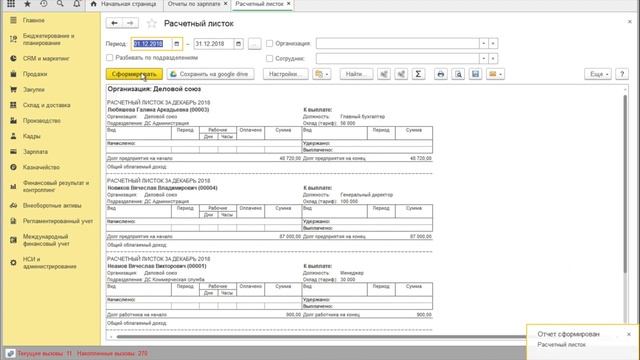Click the Найти button
This screenshot has width=640, height=360.
click(x=356, y=74)
